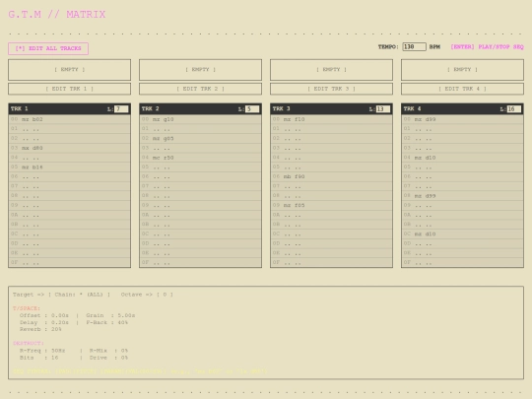Click the TRK 4 length field
532x399 pixels.
coord(514,109)
